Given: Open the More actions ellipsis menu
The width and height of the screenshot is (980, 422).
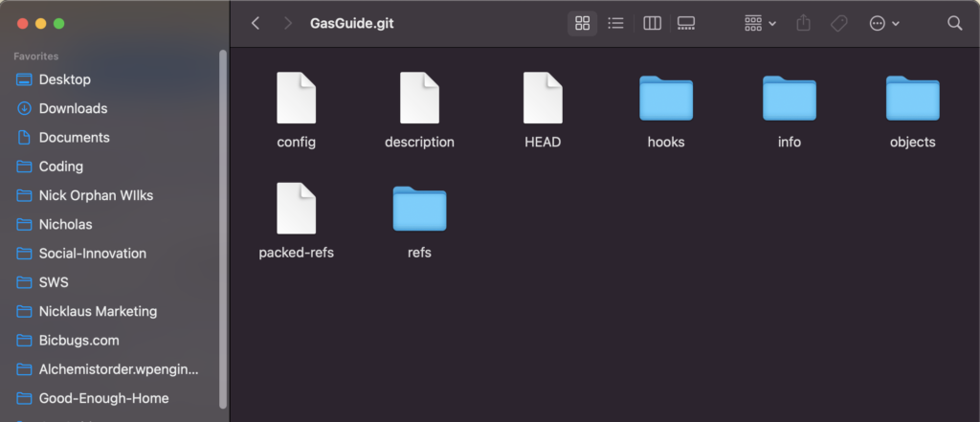Looking at the screenshot, I should pyautogui.click(x=883, y=23).
